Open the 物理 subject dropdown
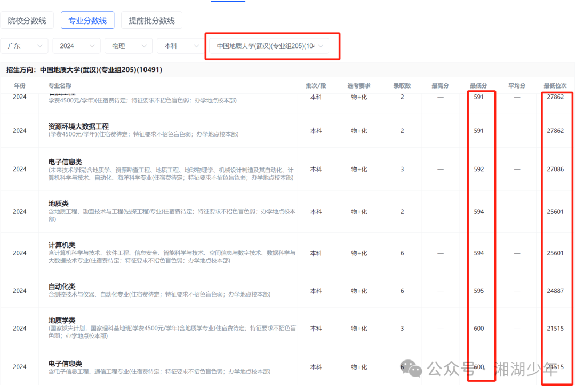Image resolution: width=576 pixels, height=392 pixels. (129, 46)
